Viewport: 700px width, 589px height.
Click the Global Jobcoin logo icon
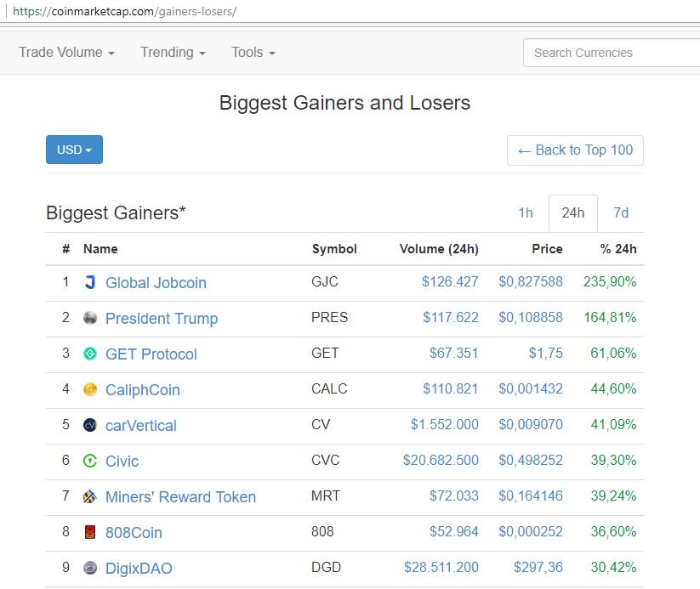[x=90, y=282]
